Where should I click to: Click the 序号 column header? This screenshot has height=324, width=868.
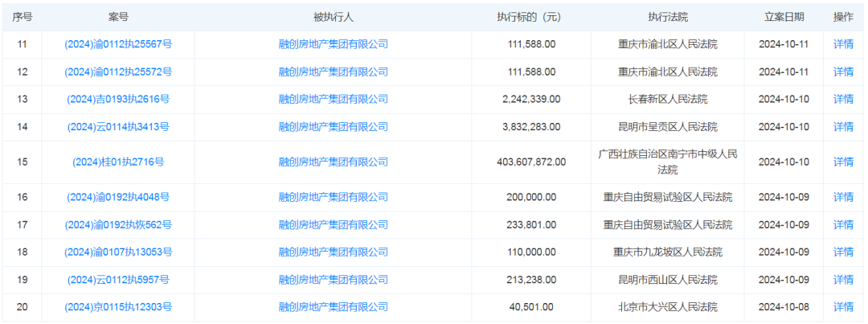click(23, 17)
